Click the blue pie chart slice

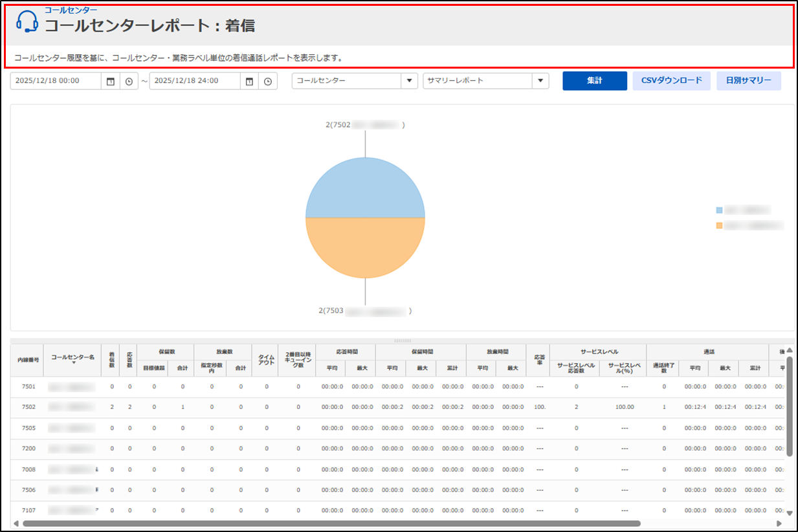(365, 188)
